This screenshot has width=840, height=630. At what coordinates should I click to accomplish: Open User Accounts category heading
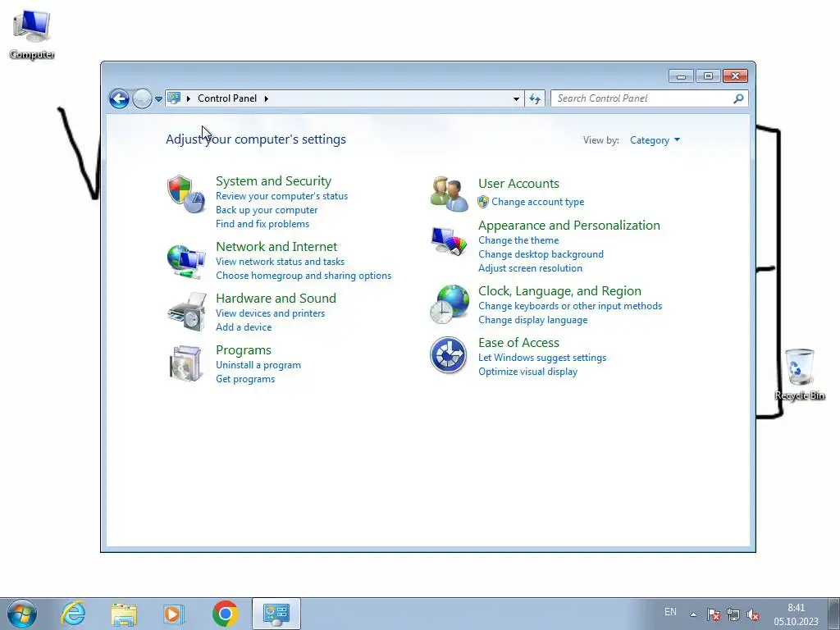518,184
